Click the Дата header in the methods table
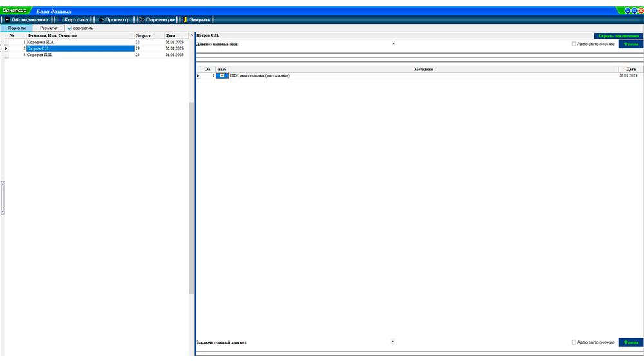Screen dimensions: 644x363 tap(630, 69)
